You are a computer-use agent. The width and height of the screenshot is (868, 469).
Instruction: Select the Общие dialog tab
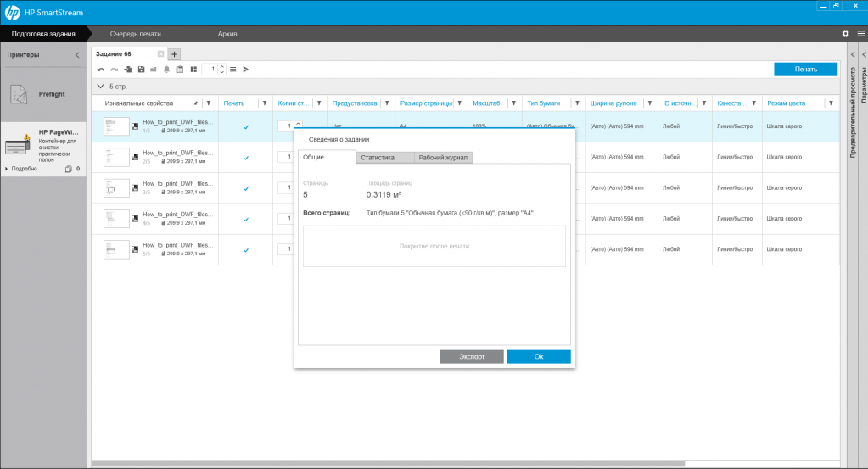coord(328,157)
